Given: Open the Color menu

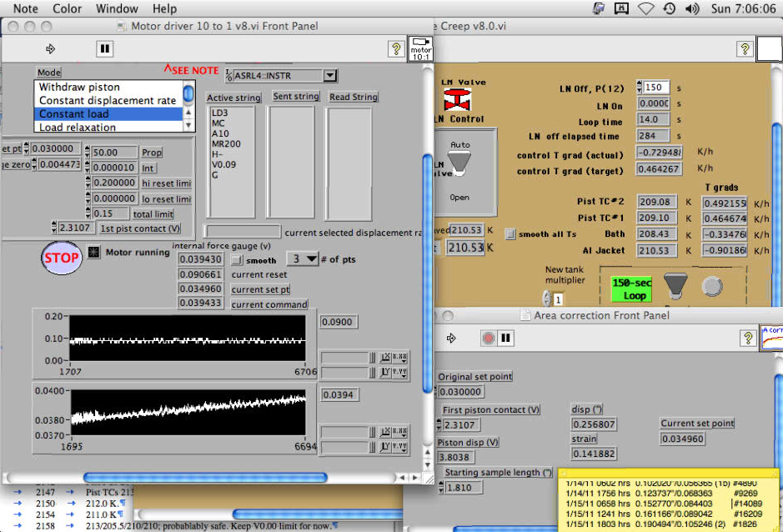Looking at the screenshot, I should pos(67,8).
